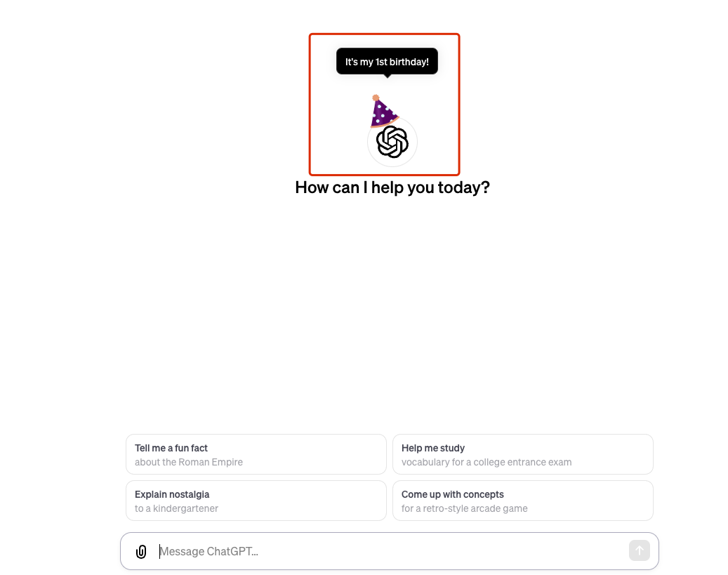This screenshot has height=575, width=728.
Task: Click the "to a kindergartener" subtitle
Action: [x=176, y=508]
